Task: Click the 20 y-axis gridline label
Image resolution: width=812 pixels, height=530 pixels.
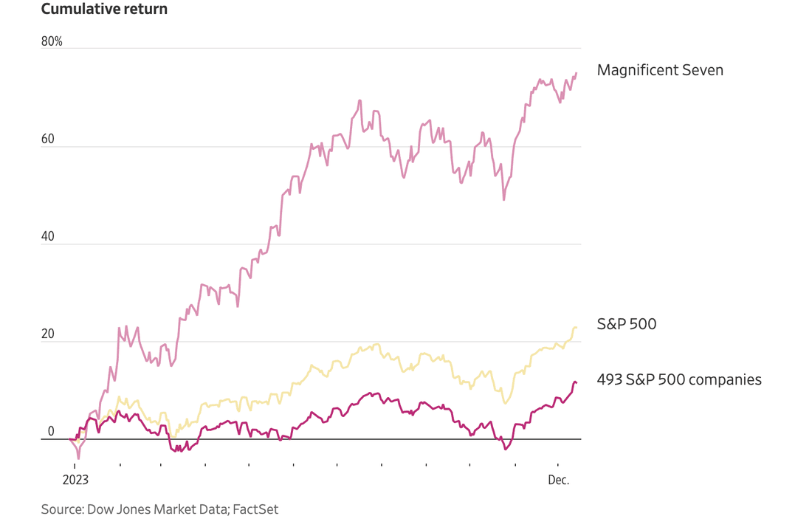Action: (48, 334)
